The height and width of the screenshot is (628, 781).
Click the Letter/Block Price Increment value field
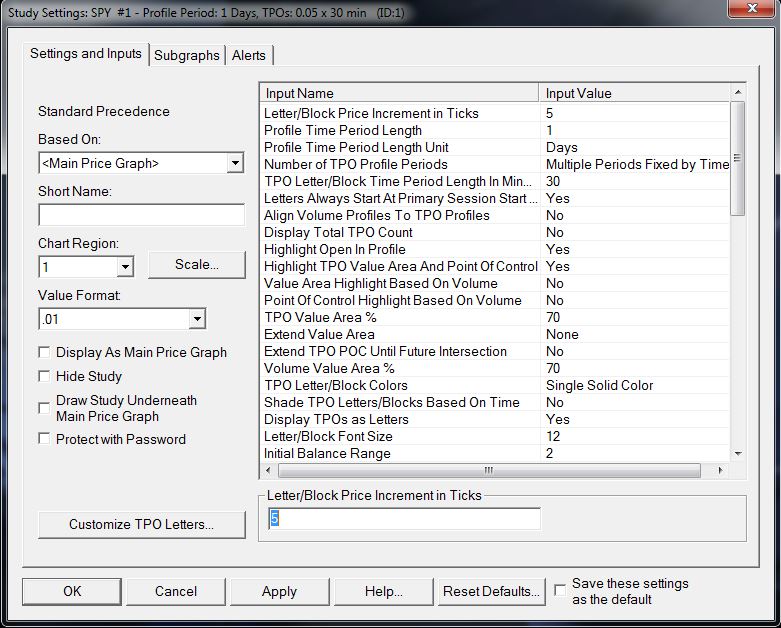coord(404,519)
